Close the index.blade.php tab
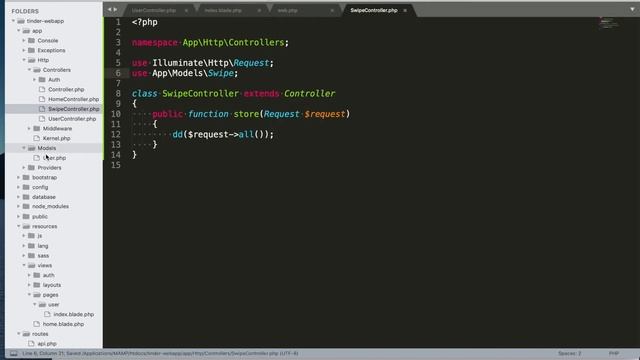640x360 pixels. pyautogui.click(x=259, y=10)
